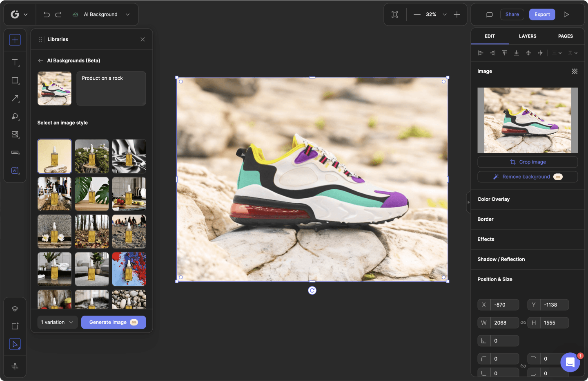This screenshot has width=588, height=381.
Task: Switch to the LAYERS tab
Action: [x=528, y=36]
